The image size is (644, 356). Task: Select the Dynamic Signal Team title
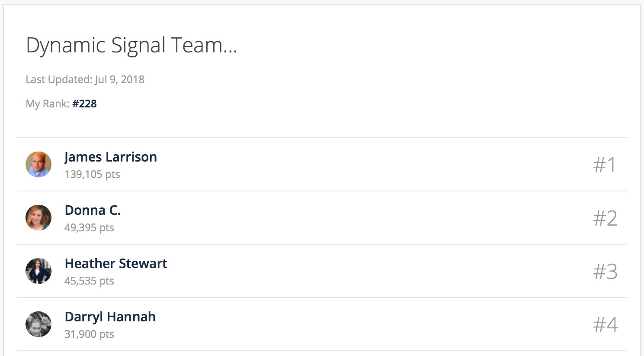[x=131, y=45]
